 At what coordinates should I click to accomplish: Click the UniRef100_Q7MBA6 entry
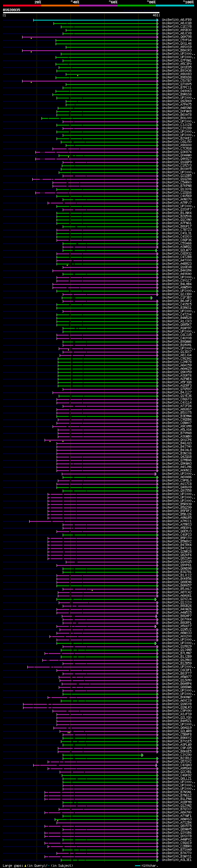point(176,460)
